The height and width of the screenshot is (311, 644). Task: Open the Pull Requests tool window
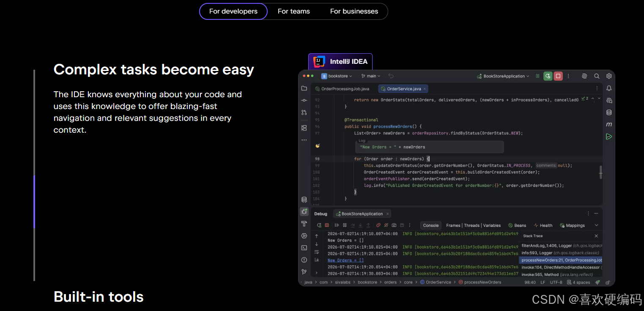304,112
